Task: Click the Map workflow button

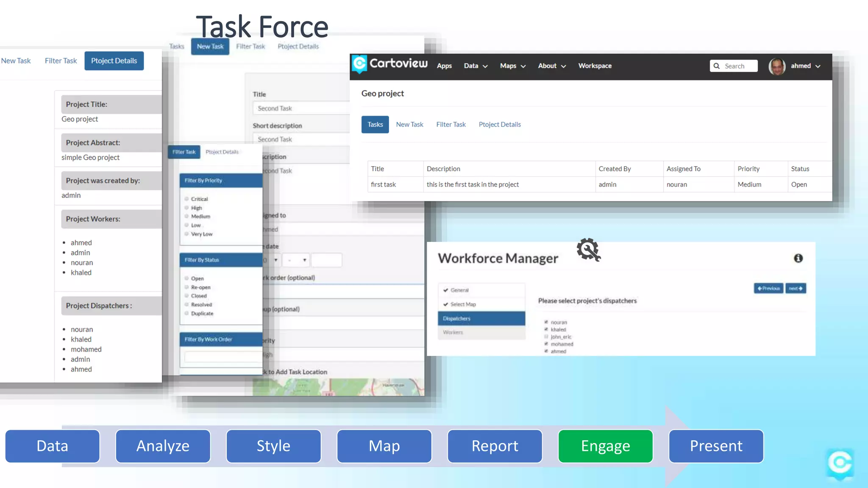Action: pyautogui.click(x=384, y=446)
